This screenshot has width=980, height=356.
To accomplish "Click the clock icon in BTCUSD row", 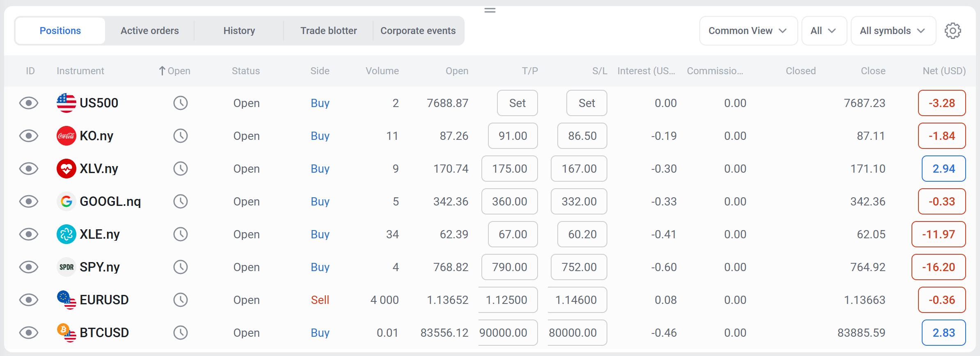I will pos(181,333).
